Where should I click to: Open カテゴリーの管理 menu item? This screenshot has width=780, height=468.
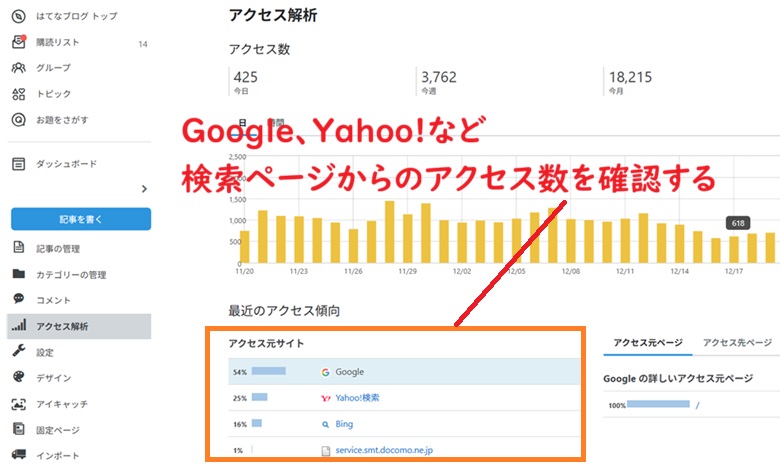pyautogui.click(x=71, y=275)
